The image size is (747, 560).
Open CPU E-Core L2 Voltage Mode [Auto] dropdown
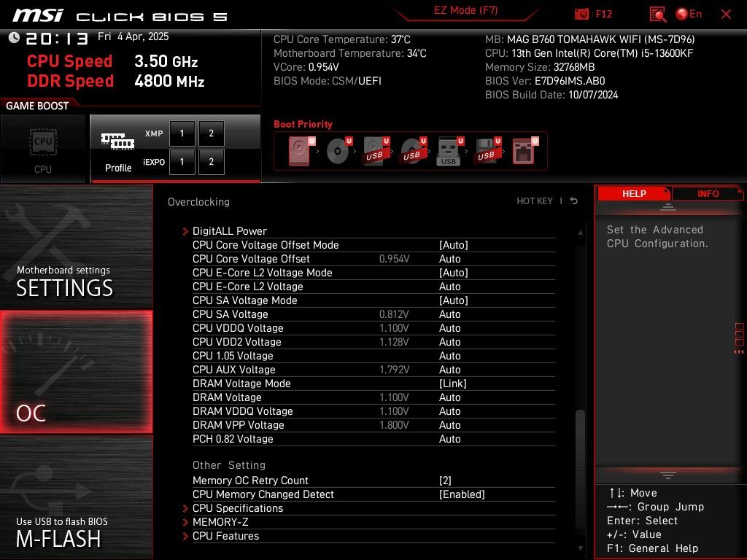(x=454, y=273)
